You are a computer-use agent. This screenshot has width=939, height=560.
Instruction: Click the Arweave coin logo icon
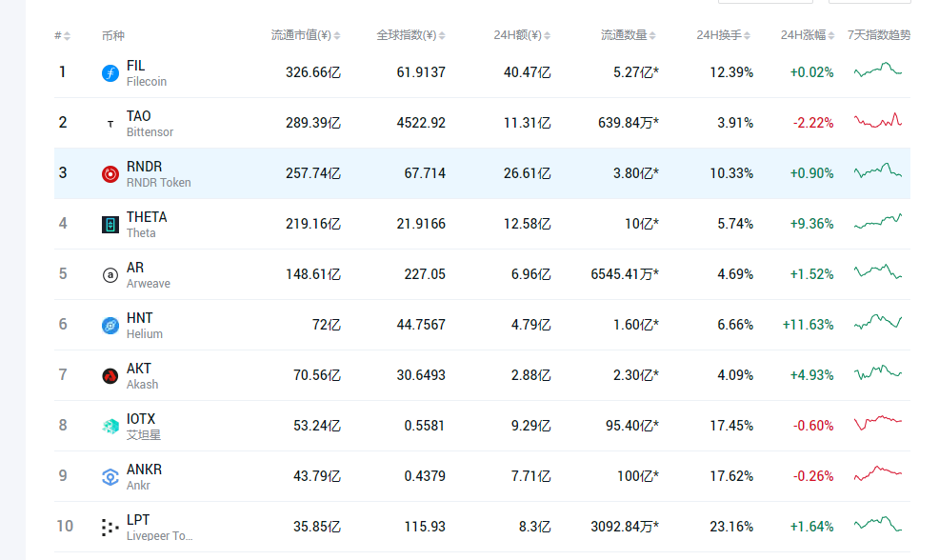110,275
